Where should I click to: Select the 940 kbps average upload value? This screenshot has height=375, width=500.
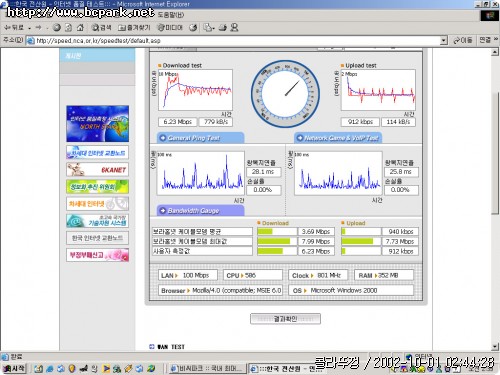click(400, 231)
